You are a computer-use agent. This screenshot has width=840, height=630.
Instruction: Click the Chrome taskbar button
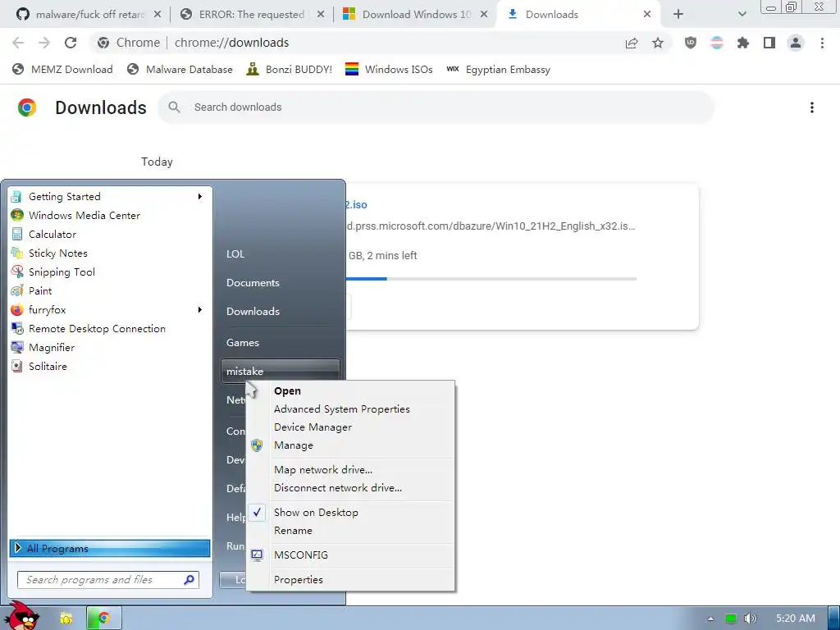[x=104, y=619]
